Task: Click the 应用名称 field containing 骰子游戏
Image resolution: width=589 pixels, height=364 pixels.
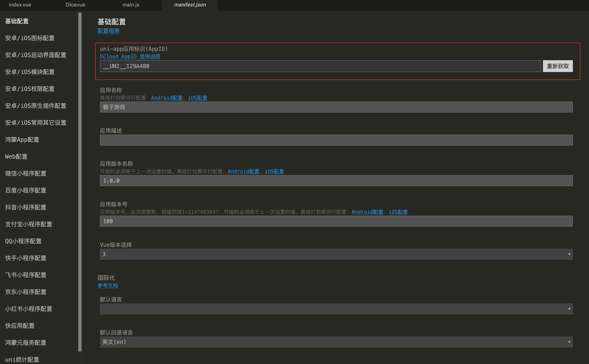Action: 336,107
